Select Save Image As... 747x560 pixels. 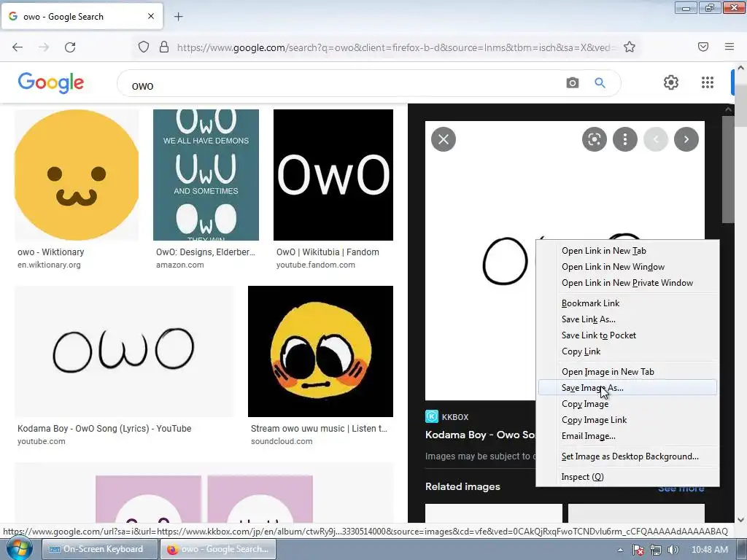click(627, 388)
